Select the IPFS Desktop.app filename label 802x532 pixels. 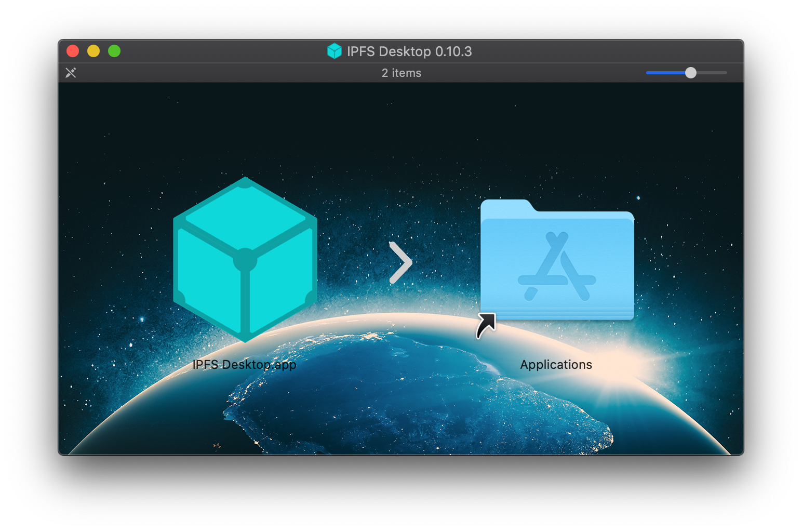coord(245,364)
